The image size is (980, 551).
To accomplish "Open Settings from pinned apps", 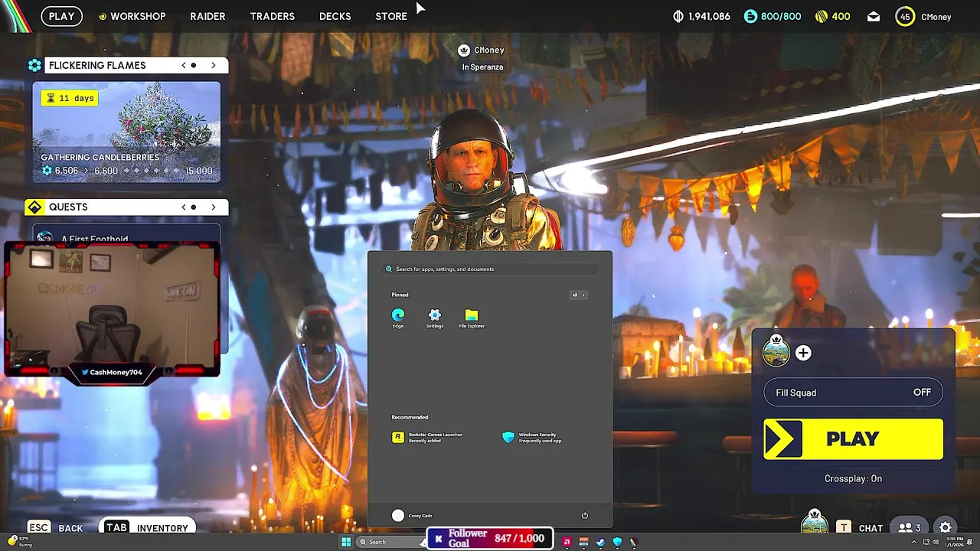I will click(435, 318).
